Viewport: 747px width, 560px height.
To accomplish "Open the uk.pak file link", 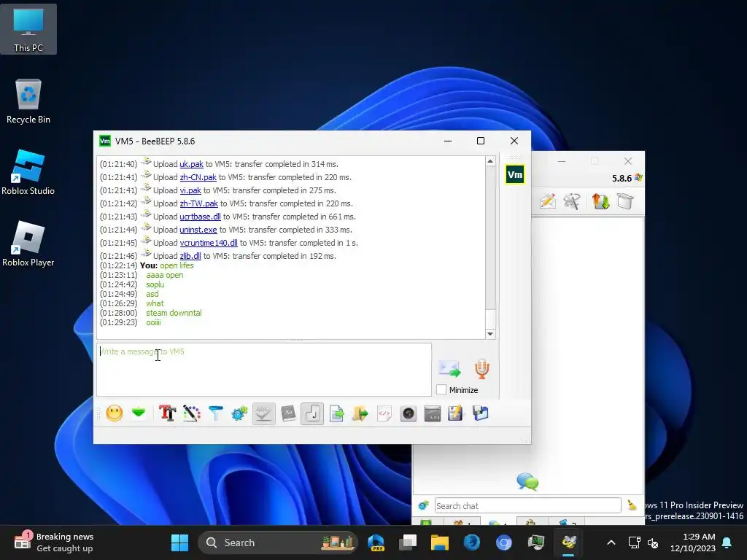I will coord(192,164).
